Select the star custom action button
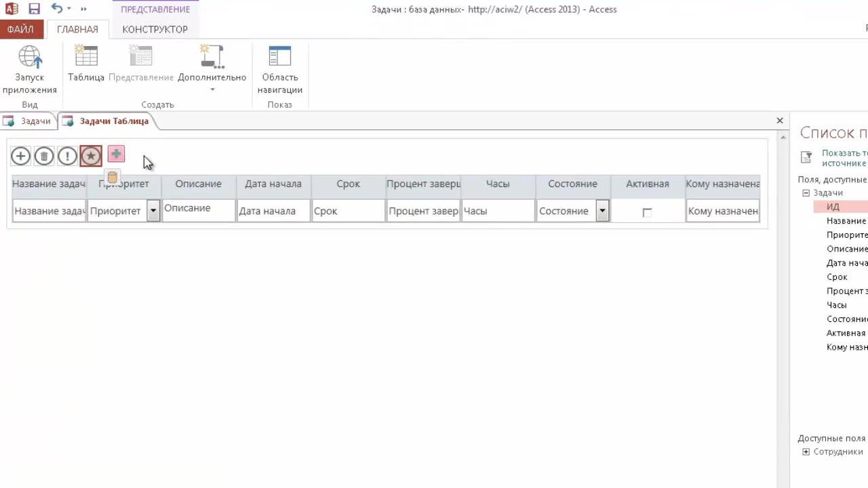 click(x=91, y=157)
